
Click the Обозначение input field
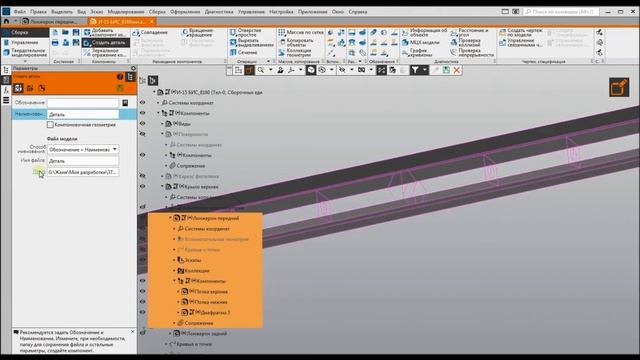83,103
